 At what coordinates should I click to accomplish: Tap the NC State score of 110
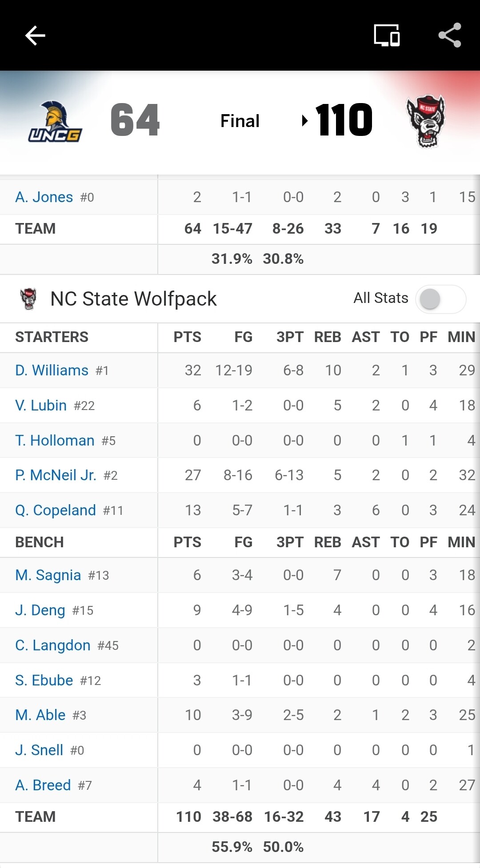[344, 120]
